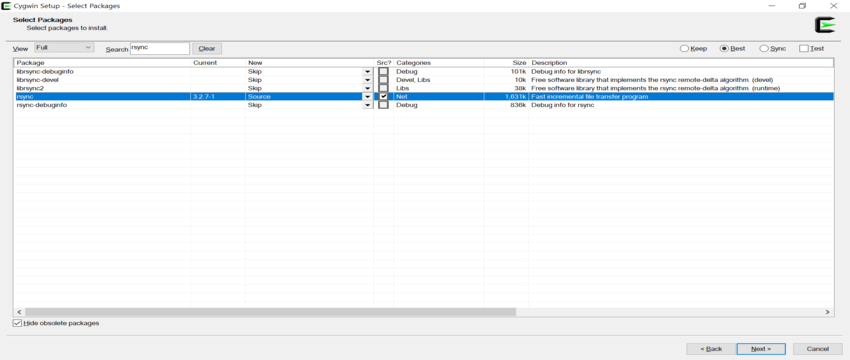Click the Search field containing rsync
This screenshot has height=360, width=850.
click(160, 48)
